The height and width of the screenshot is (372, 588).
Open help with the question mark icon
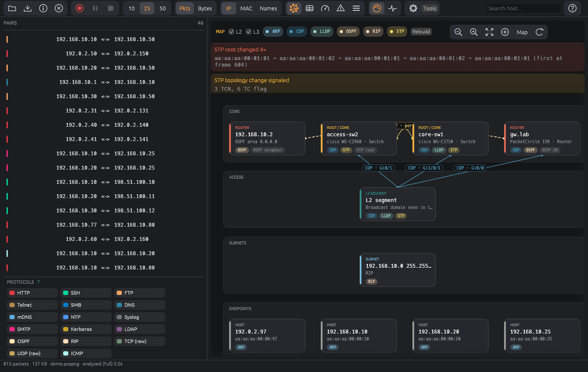click(572, 8)
